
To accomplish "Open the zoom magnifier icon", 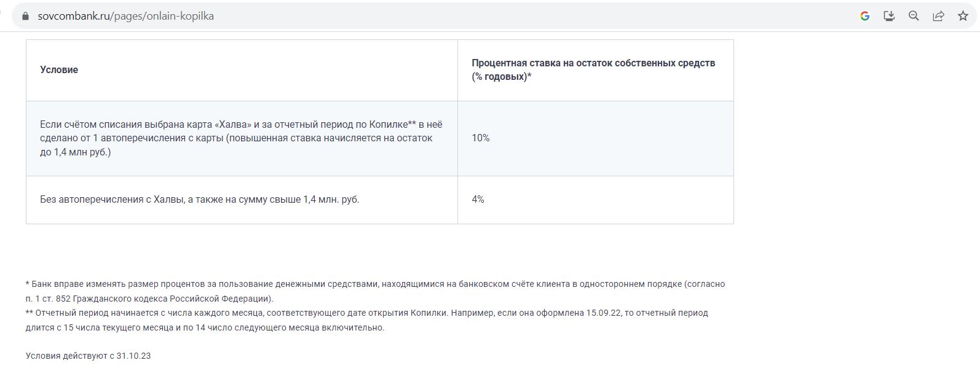I will click(x=914, y=17).
